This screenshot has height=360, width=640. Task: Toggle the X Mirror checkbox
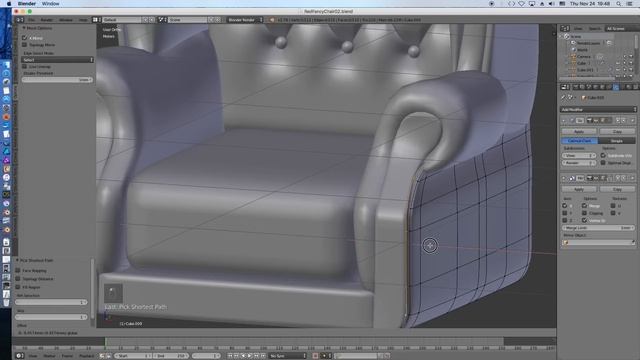pos(25,38)
